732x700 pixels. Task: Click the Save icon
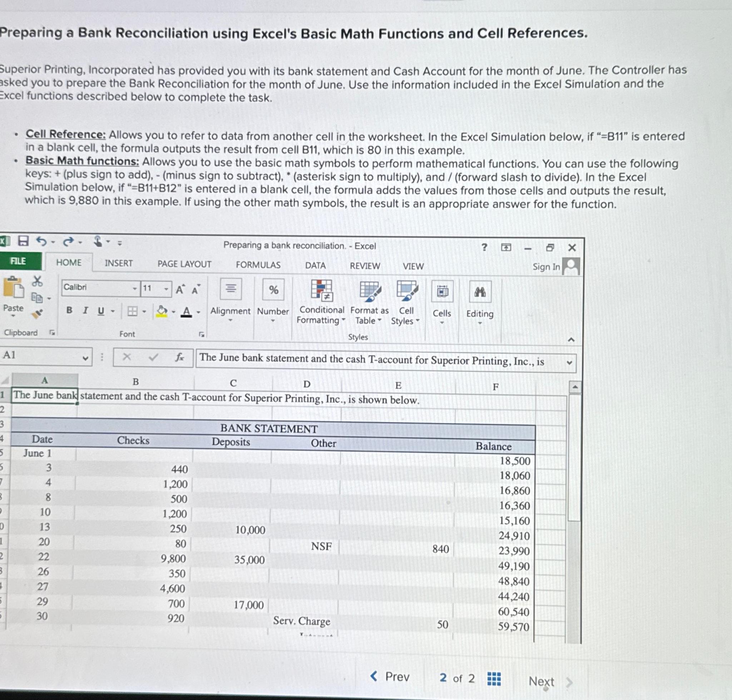point(23,242)
